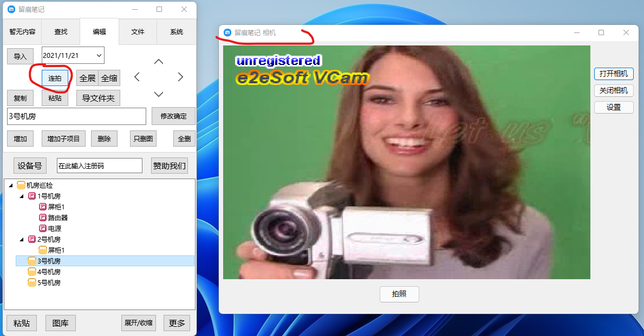Click the 全删 button

(x=184, y=139)
